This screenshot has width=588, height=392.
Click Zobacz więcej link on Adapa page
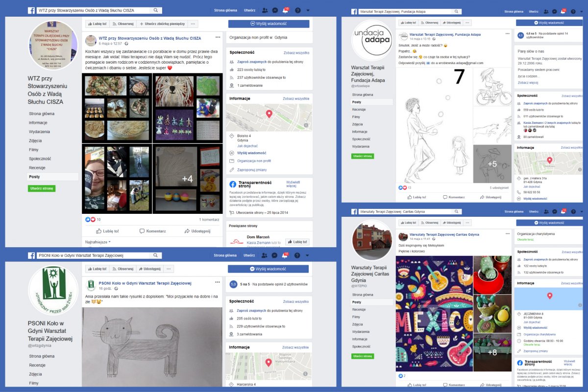coord(527,83)
